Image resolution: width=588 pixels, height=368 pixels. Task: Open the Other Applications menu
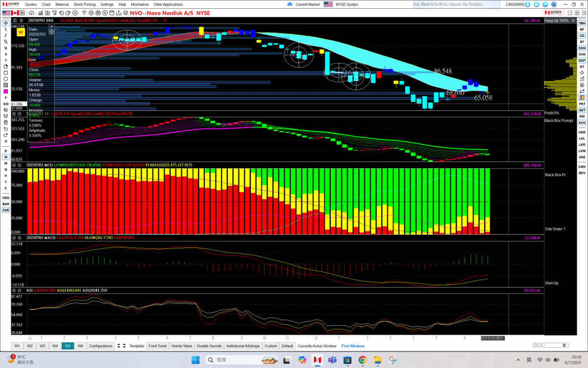[168, 4]
